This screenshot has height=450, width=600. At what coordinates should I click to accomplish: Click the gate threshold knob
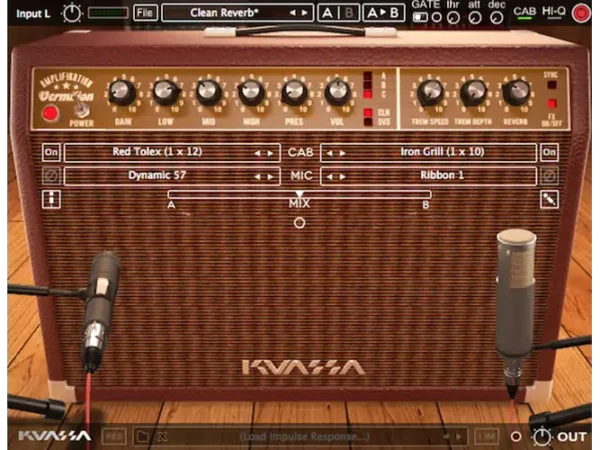[x=453, y=18]
